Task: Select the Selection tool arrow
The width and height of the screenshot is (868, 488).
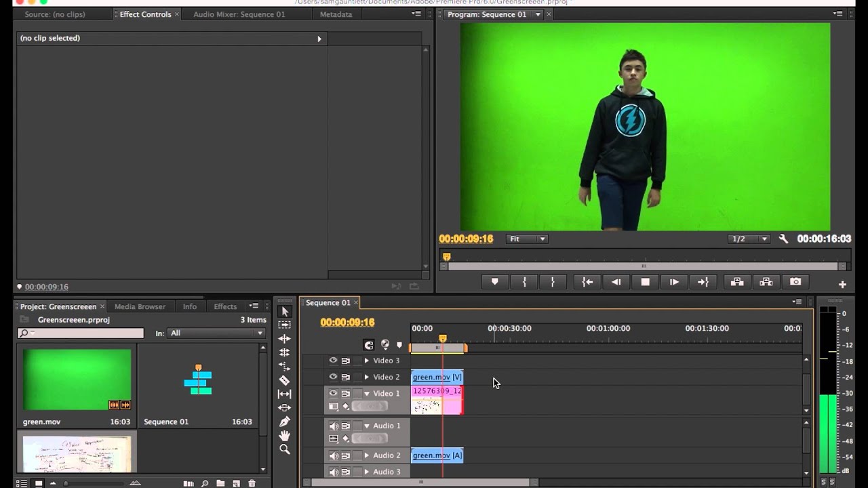Action: tap(285, 312)
